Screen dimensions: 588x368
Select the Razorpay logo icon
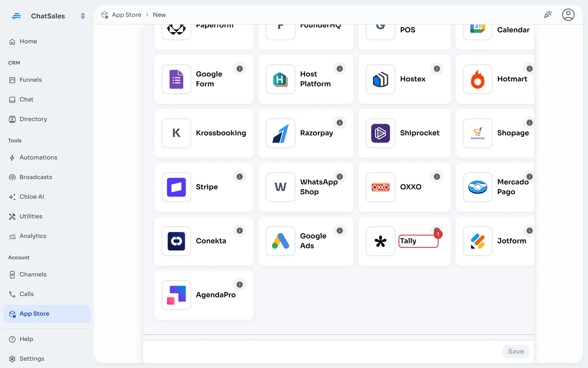pos(280,133)
